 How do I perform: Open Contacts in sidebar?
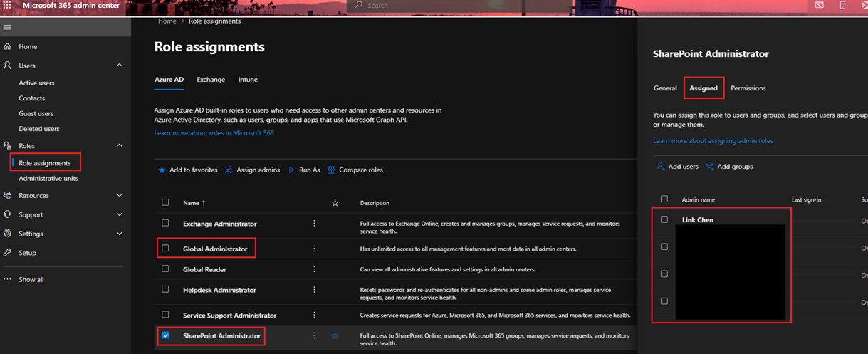click(31, 98)
